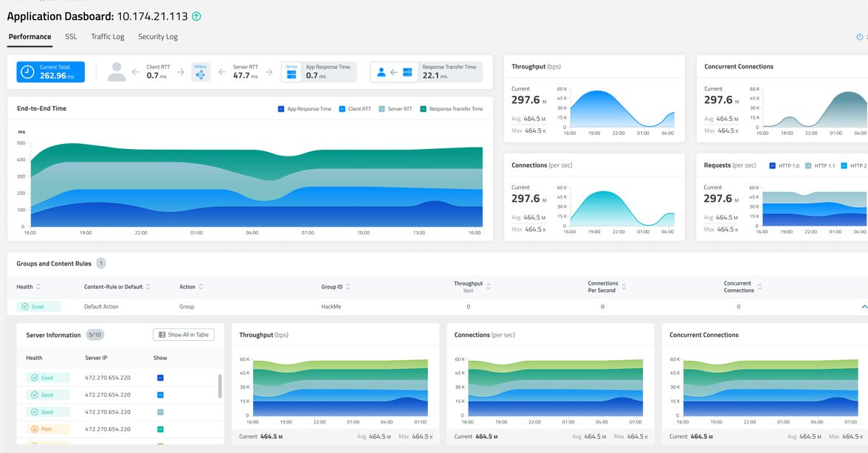Sort by Content-Rule or Default column
The width and height of the screenshot is (868, 453).
[x=148, y=287]
